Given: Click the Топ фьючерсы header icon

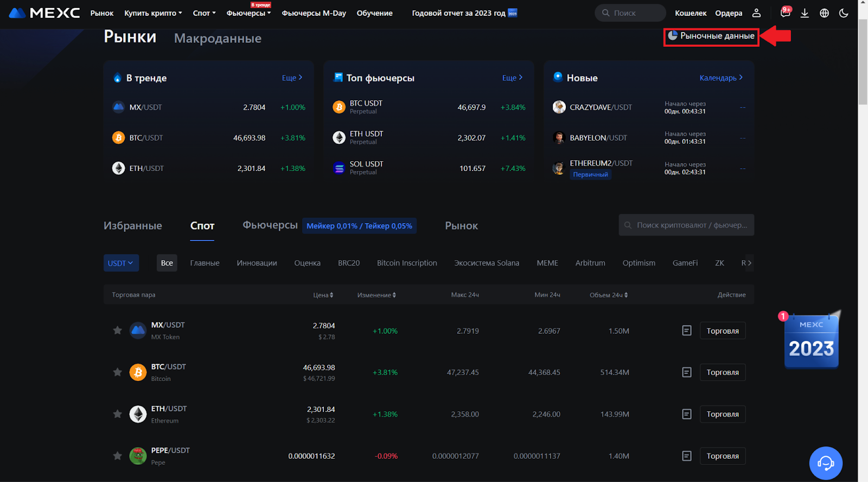Looking at the screenshot, I should tap(339, 77).
